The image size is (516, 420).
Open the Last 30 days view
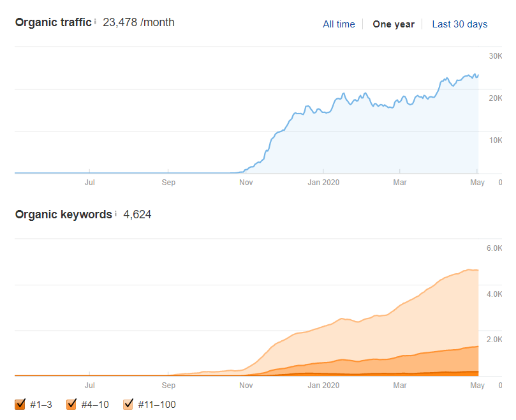pyautogui.click(x=460, y=24)
